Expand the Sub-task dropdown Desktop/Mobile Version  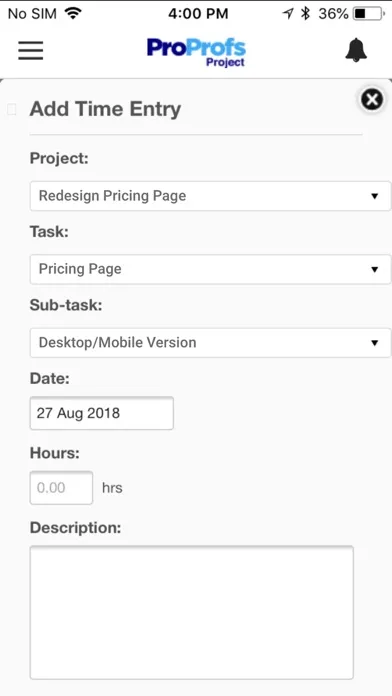(210, 343)
